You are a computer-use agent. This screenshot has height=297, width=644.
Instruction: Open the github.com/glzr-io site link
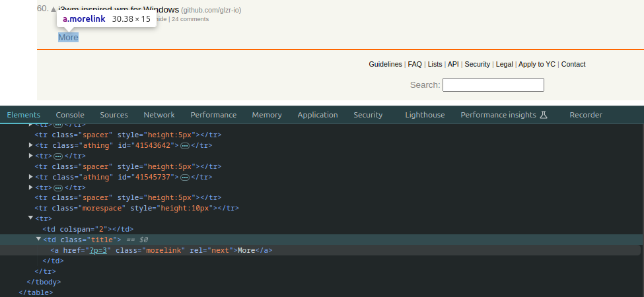211,11
